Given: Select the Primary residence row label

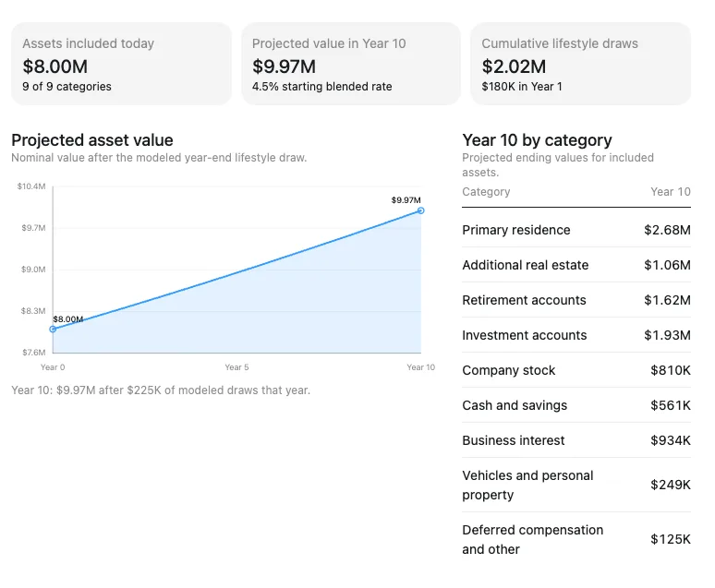Looking at the screenshot, I should pos(516,230).
